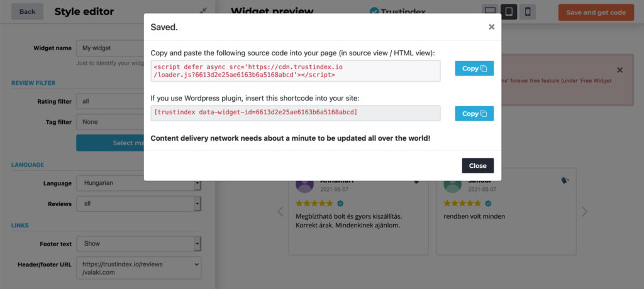Viewport: 644px width, 289px height.
Task: Click the collapse Style editor arrows icon
Action: pos(203,11)
